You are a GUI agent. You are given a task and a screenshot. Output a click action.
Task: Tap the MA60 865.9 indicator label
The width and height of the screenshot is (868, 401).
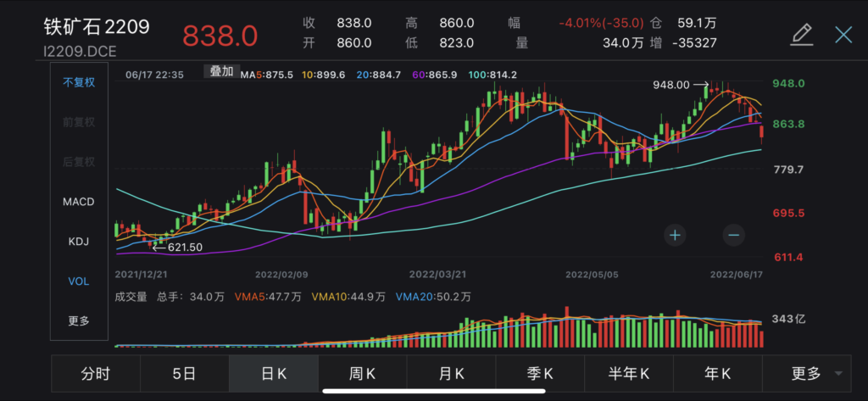(435, 75)
